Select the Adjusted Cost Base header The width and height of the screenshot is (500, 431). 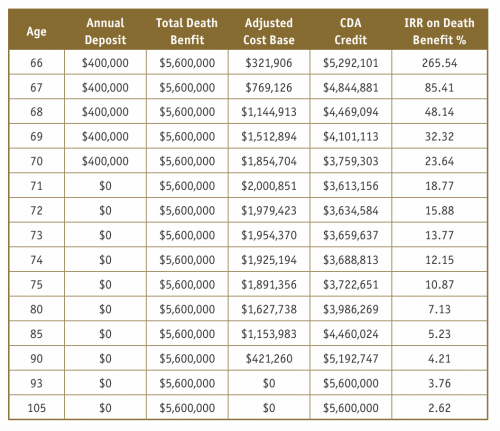[269, 31]
